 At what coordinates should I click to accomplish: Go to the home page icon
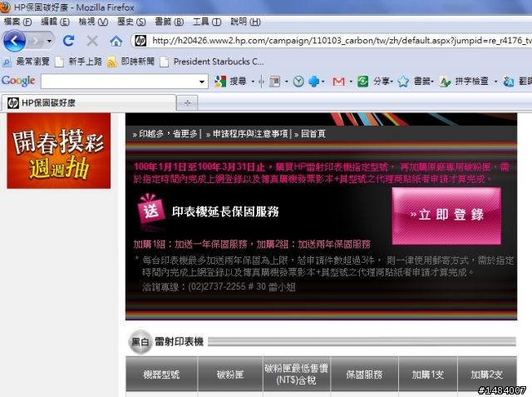[x=116, y=41]
